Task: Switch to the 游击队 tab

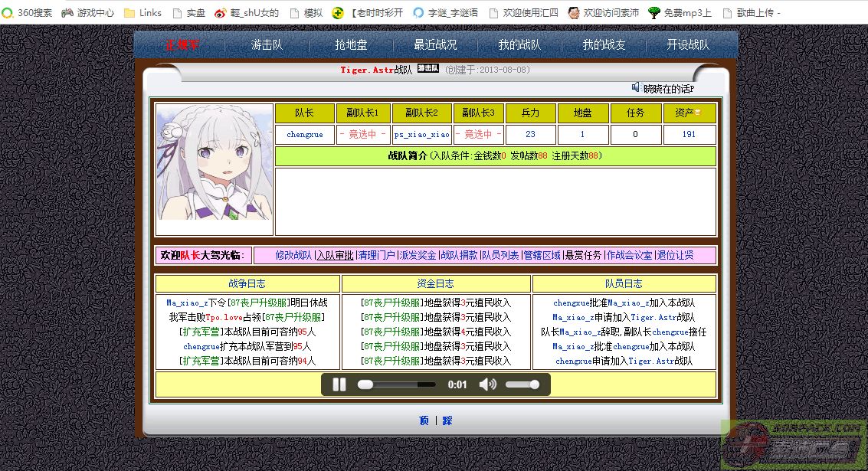Action: point(267,45)
